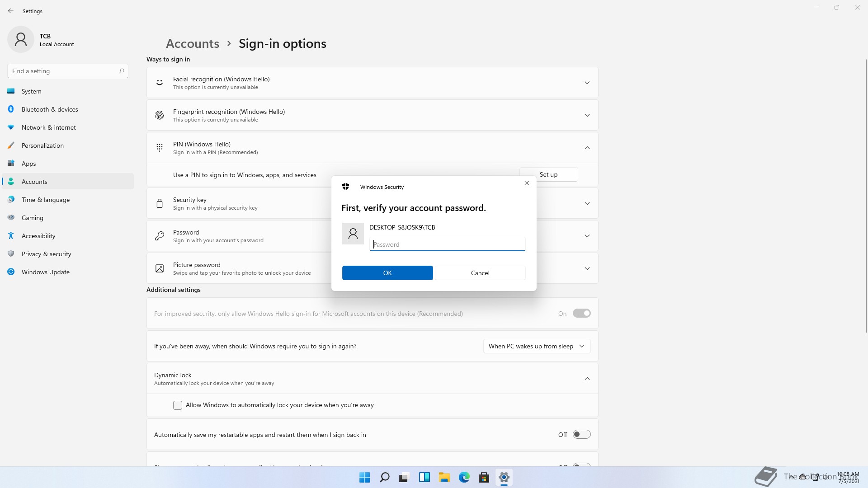Click the Password key icon

tap(160, 236)
